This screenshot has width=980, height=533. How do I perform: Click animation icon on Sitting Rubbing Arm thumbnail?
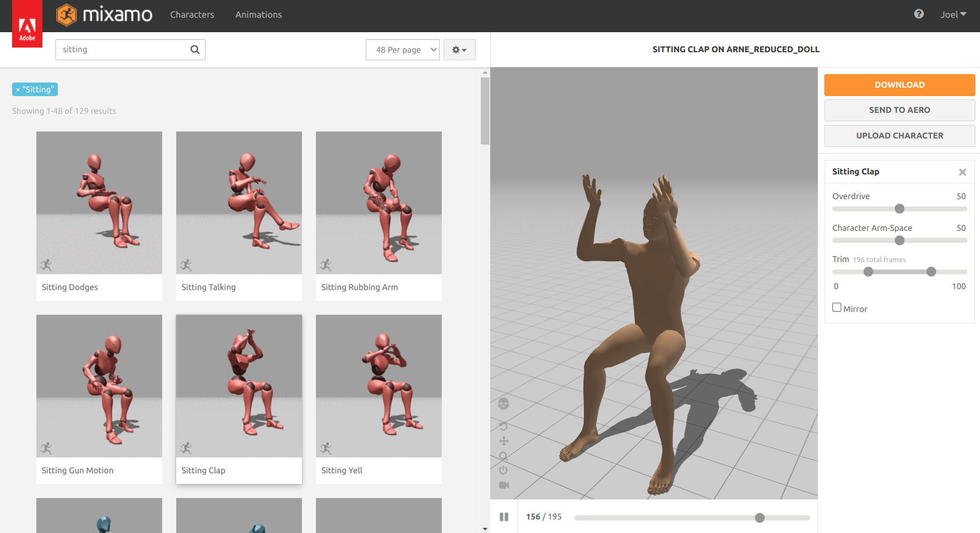(x=326, y=265)
